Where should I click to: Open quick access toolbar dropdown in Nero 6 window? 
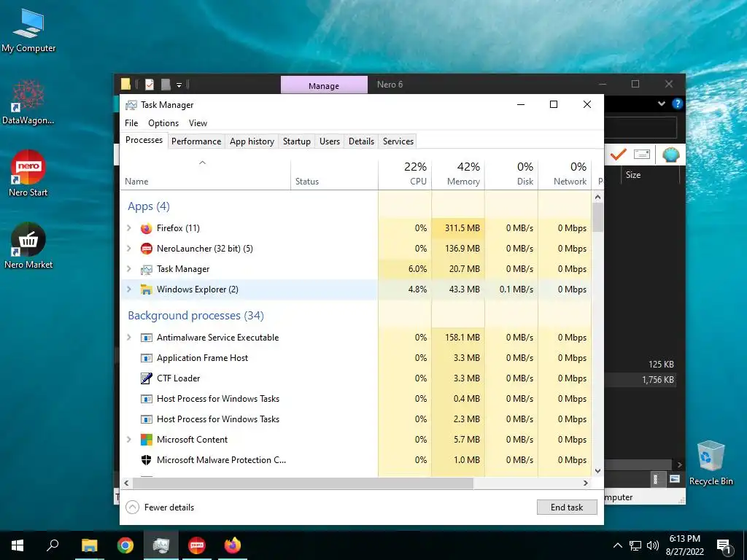click(179, 85)
